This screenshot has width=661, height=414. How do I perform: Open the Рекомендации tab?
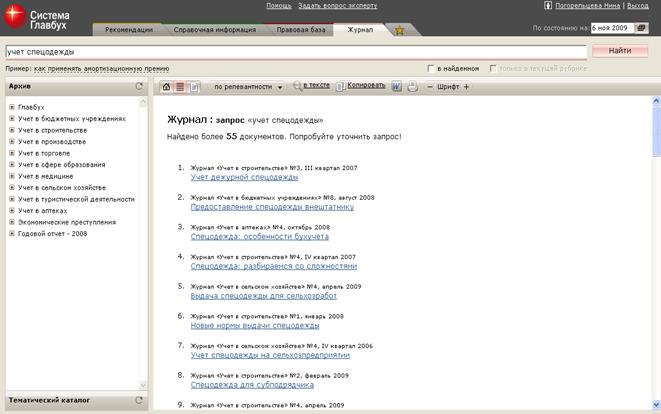click(129, 30)
